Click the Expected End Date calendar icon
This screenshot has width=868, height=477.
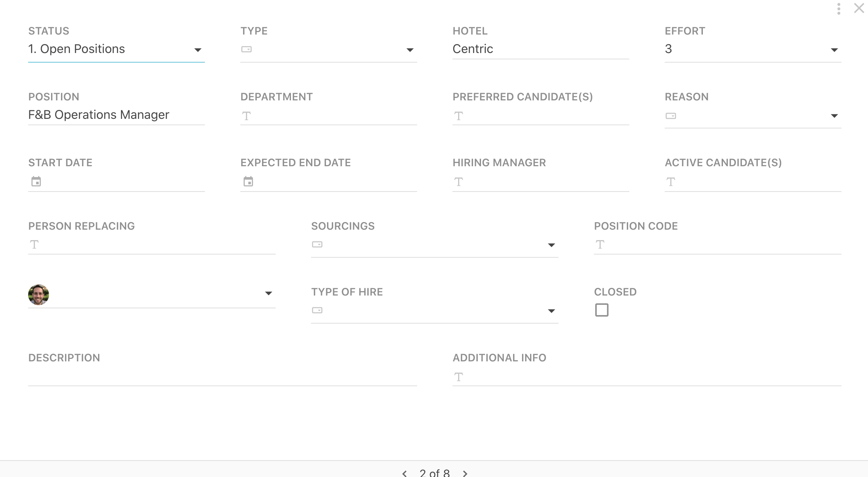coord(248,181)
